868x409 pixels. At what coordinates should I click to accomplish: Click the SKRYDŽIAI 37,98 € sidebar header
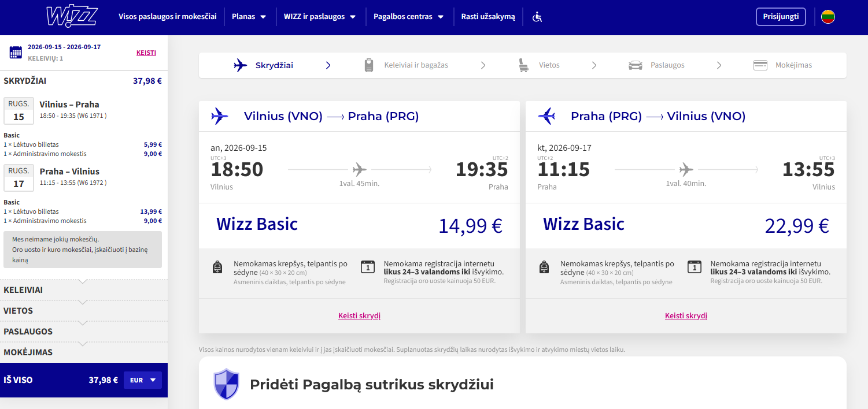[84, 81]
